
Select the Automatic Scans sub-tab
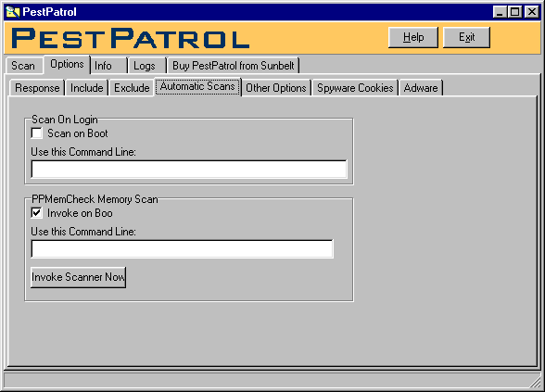197,86
